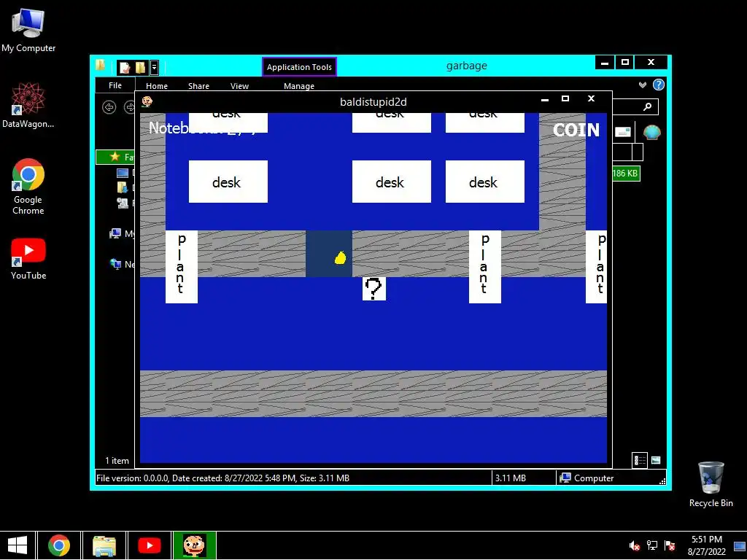Screen dimensions: 747x560
Task: Click the garbage window folder icon in title bar
Action: [x=101, y=66]
